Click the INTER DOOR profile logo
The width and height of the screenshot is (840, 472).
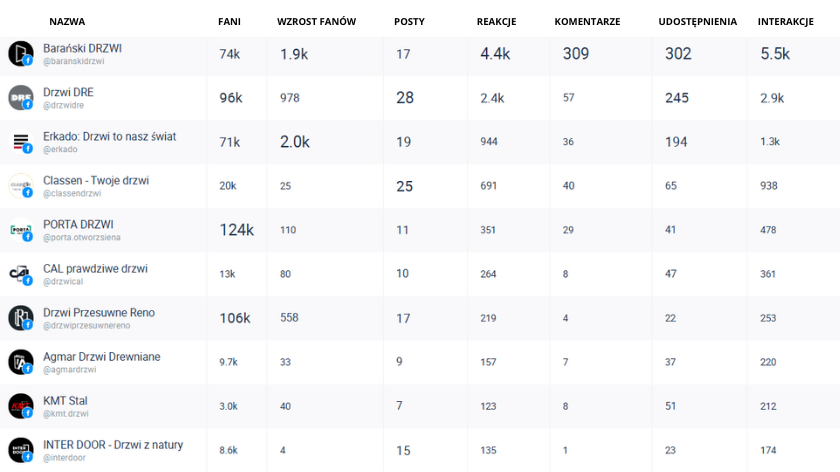21,450
